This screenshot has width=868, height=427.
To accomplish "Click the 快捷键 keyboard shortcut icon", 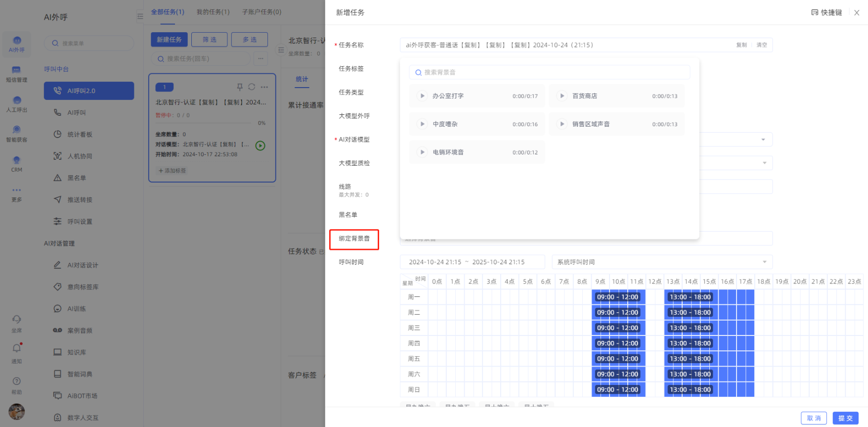I will click(x=815, y=12).
